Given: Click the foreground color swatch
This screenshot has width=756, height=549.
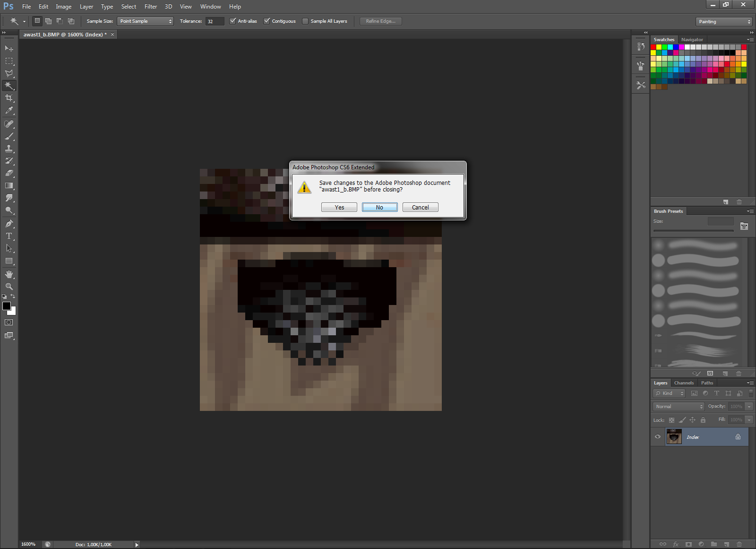Looking at the screenshot, I should pos(7,306).
